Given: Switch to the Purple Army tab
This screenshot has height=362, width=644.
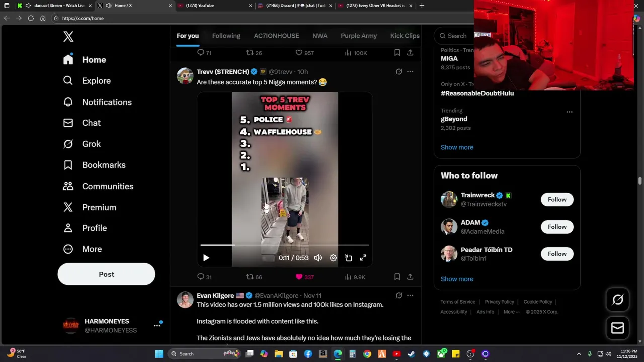Looking at the screenshot, I should coord(359,36).
